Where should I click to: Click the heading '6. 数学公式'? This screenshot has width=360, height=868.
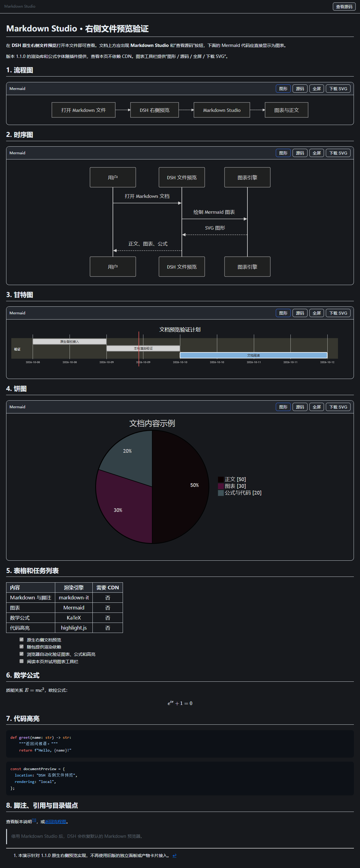[23, 675]
